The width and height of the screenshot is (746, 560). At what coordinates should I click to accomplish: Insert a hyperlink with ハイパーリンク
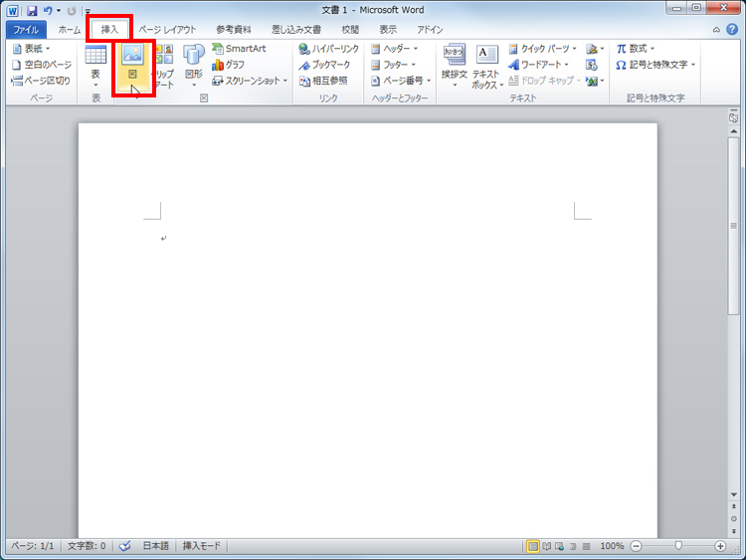coord(329,49)
